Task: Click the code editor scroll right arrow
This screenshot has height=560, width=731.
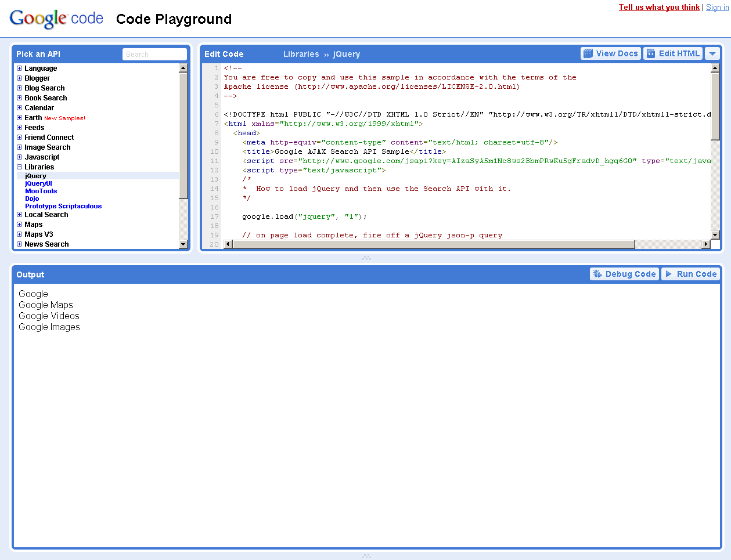Action: pos(706,244)
